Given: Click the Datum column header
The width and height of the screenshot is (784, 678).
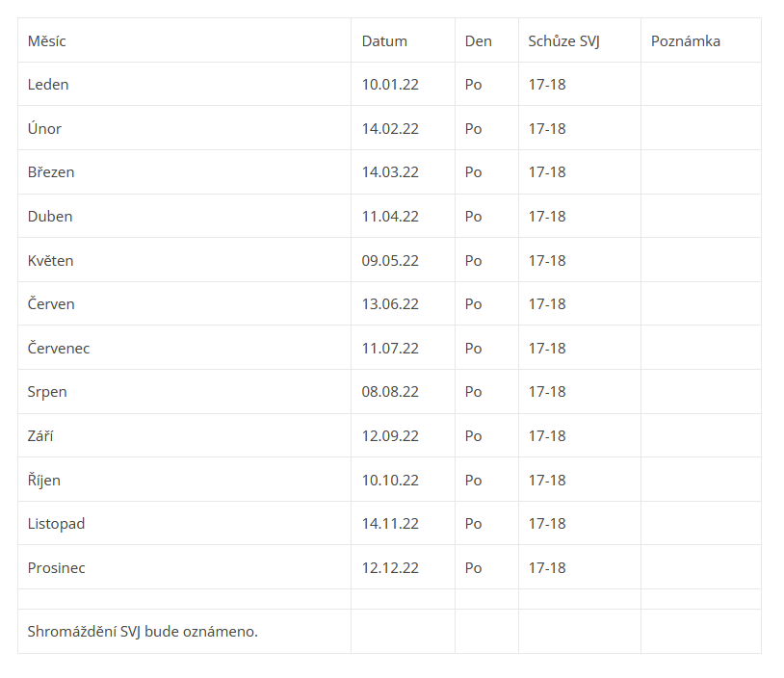Looking at the screenshot, I should (x=384, y=41).
